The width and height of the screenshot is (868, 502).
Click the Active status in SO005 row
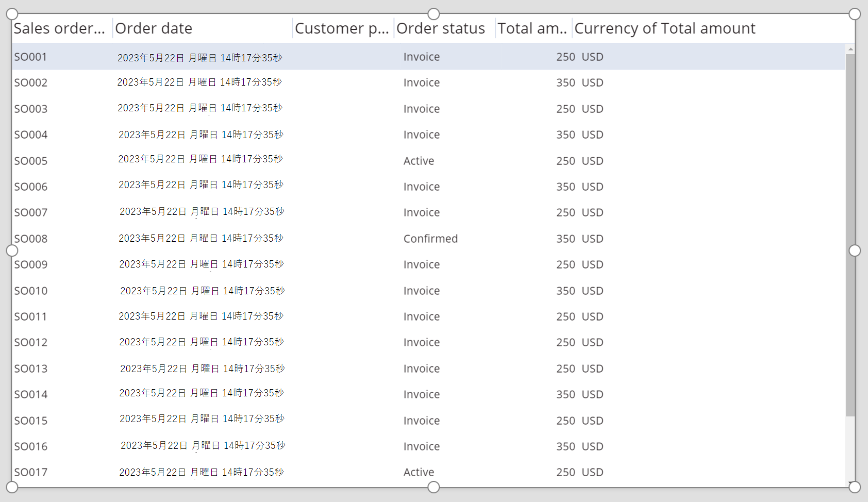[419, 161]
